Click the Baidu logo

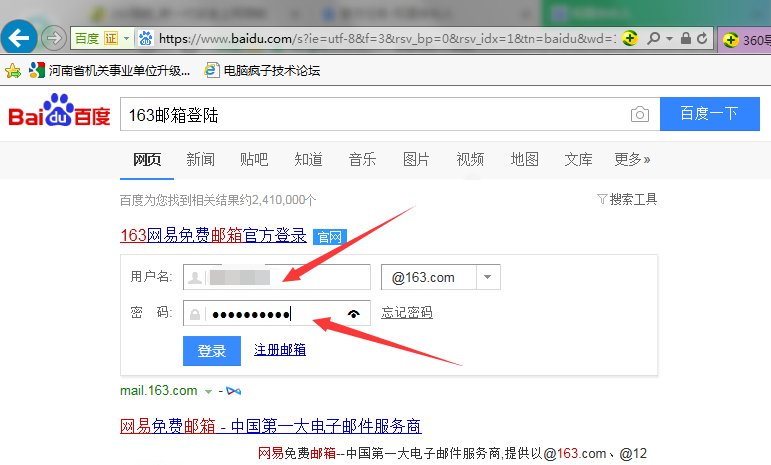point(59,111)
